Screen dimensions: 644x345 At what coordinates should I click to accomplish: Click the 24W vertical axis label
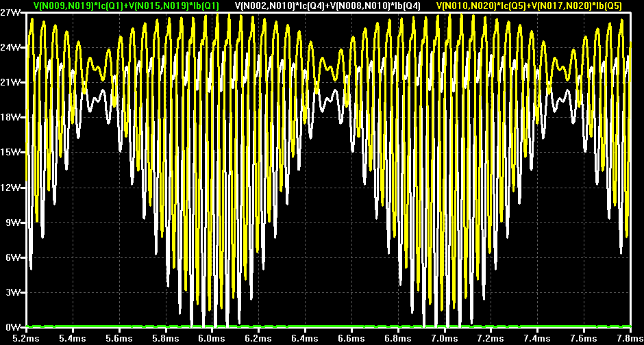pyautogui.click(x=10, y=47)
